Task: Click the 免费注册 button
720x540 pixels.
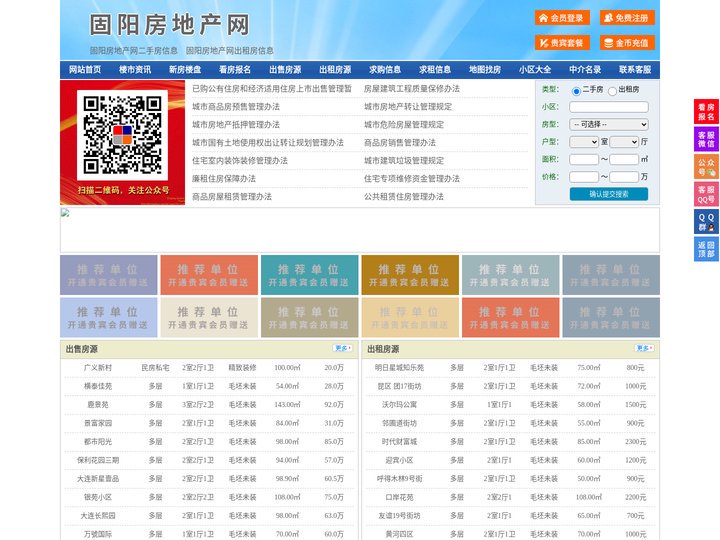Action: pos(627,18)
